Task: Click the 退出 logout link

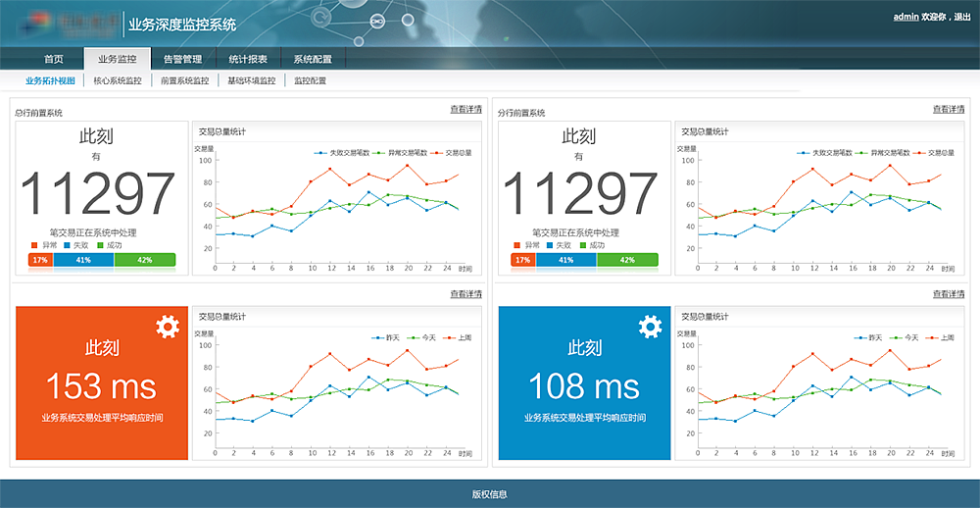Action: tap(962, 17)
